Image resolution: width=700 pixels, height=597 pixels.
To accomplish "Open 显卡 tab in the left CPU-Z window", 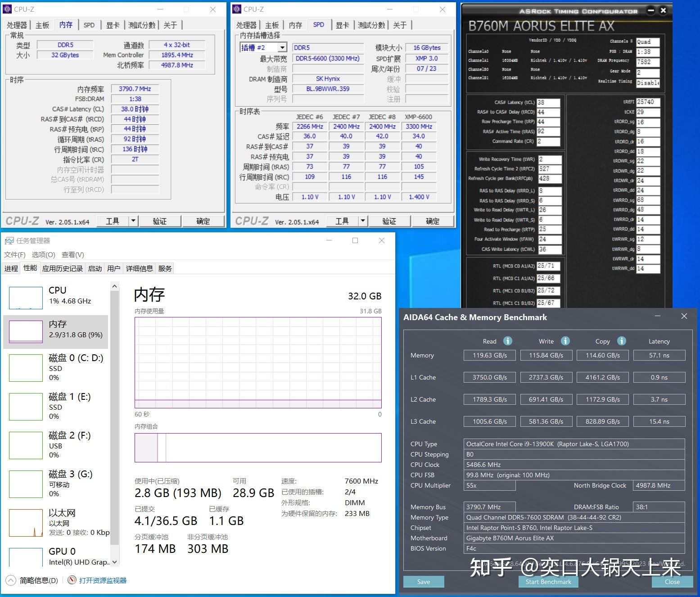I will coord(113,25).
